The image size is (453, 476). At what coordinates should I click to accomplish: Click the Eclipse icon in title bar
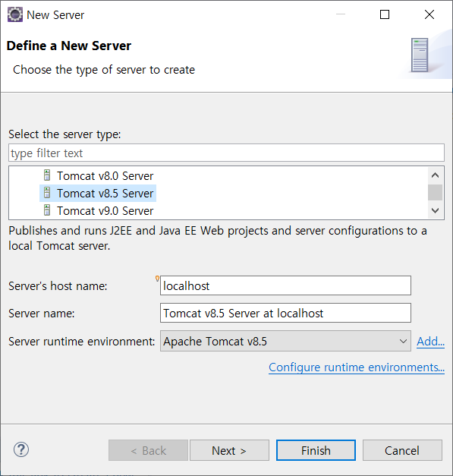(x=15, y=14)
